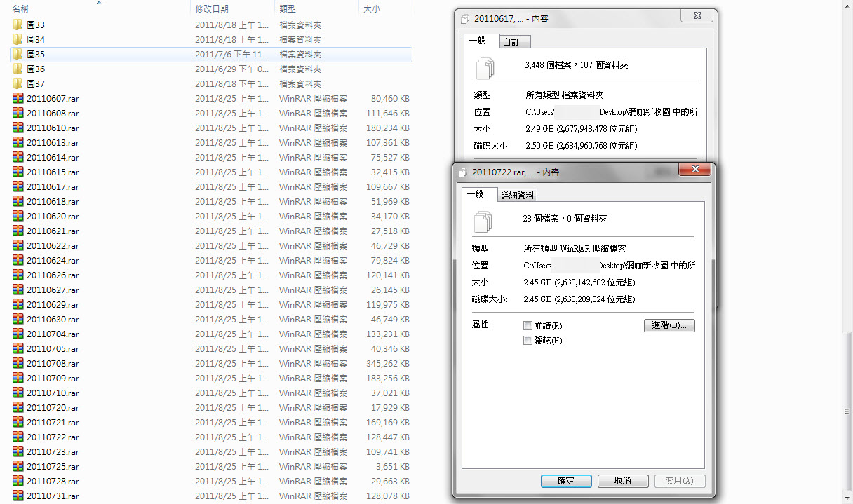Toggle the 隱藏(H) hidden checkbox

(x=528, y=341)
